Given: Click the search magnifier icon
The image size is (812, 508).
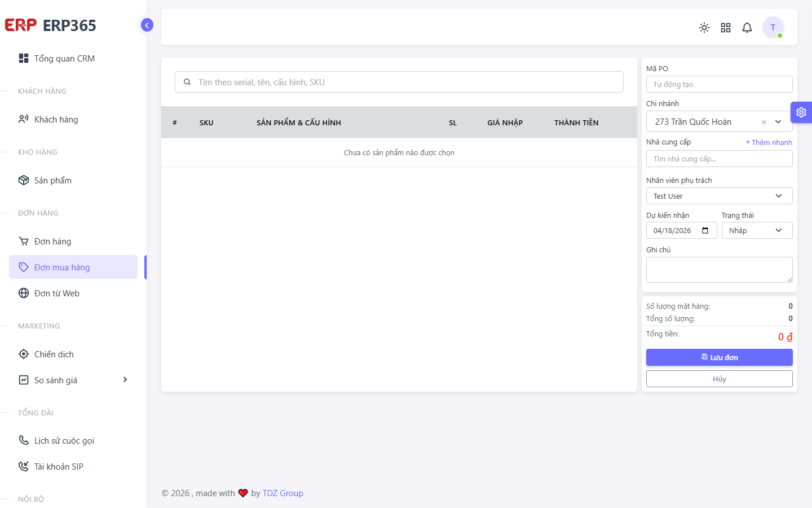Looking at the screenshot, I should 187,82.
